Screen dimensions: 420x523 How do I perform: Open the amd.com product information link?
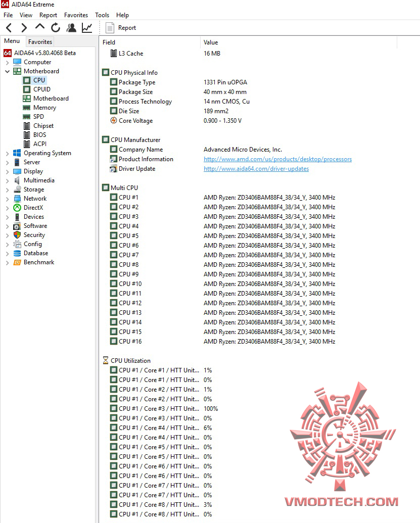tap(277, 159)
